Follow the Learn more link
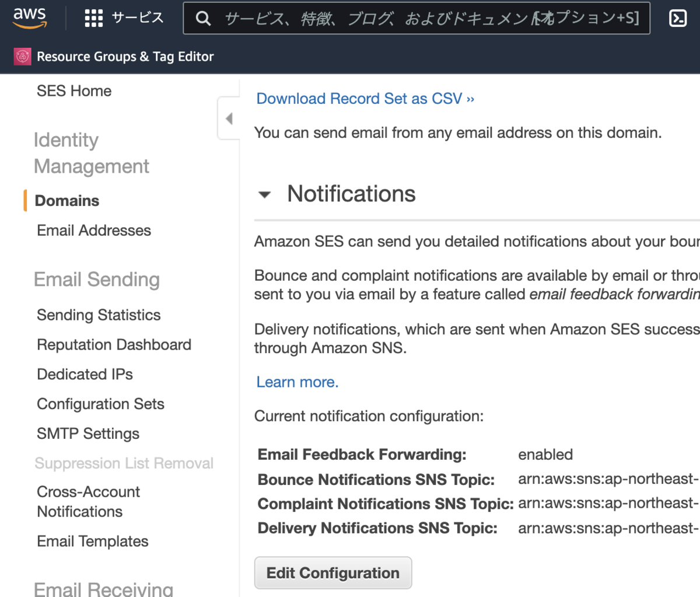The image size is (700, 597). (297, 382)
